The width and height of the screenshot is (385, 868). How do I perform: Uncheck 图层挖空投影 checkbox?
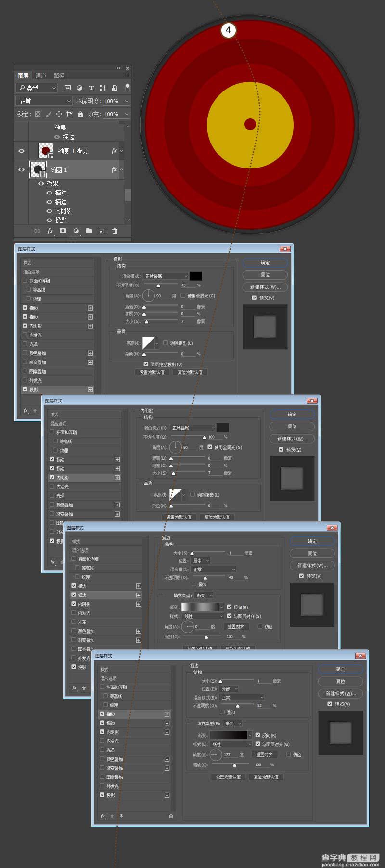click(x=146, y=364)
